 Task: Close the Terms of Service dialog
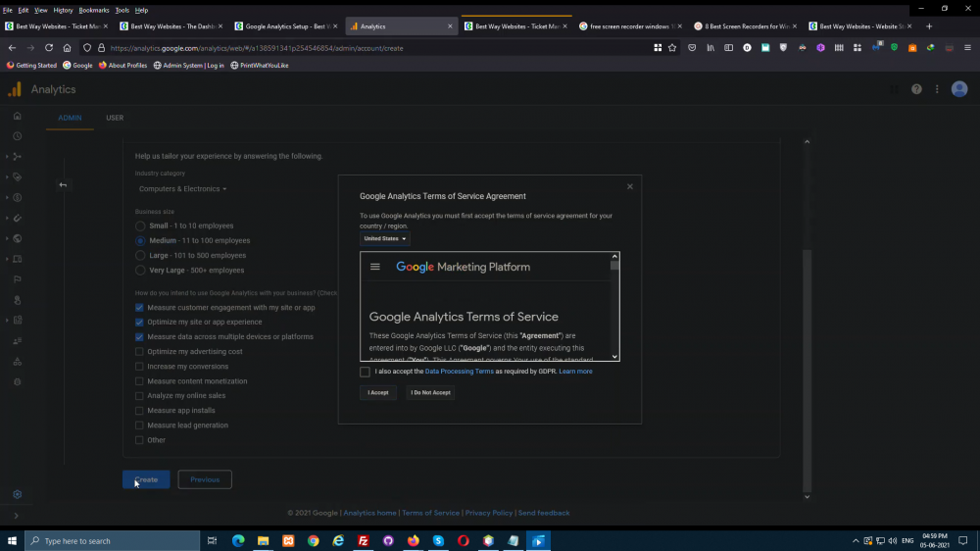tap(630, 186)
